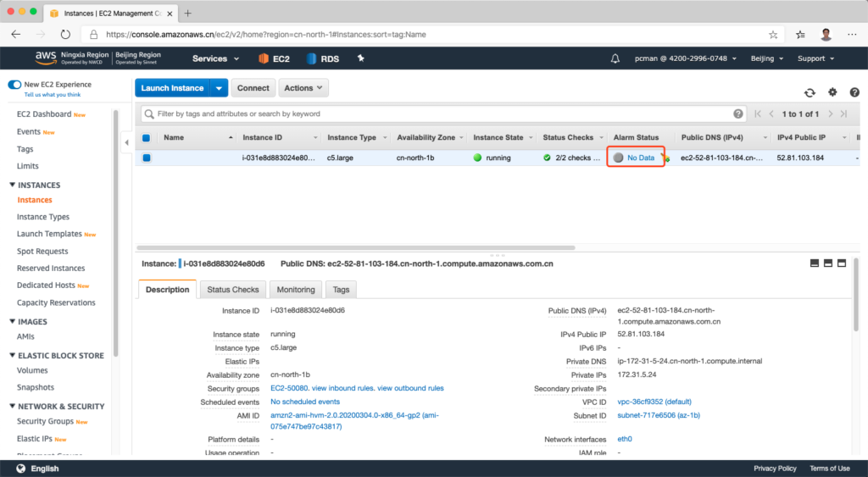868x477 pixels.
Task: Switch to the Status Checks tab
Action: tap(233, 290)
